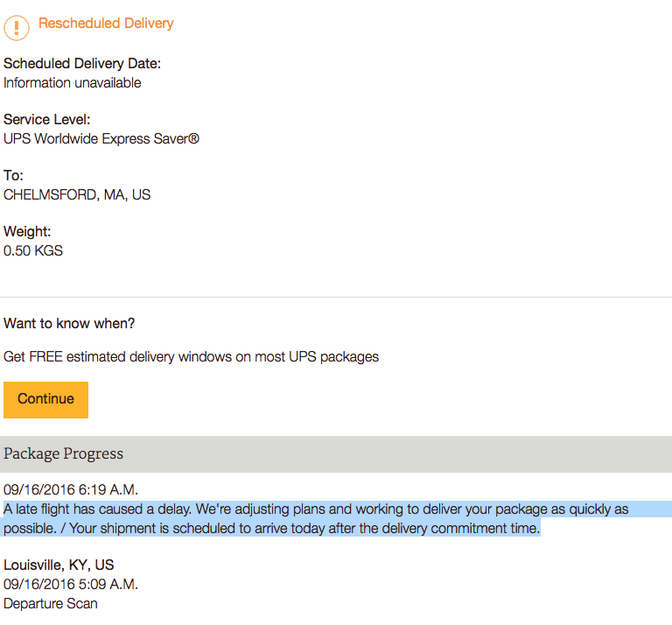Viewport: 672px width, 625px height.
Task: Select the Package Progress section header
Action: point(336,454)
